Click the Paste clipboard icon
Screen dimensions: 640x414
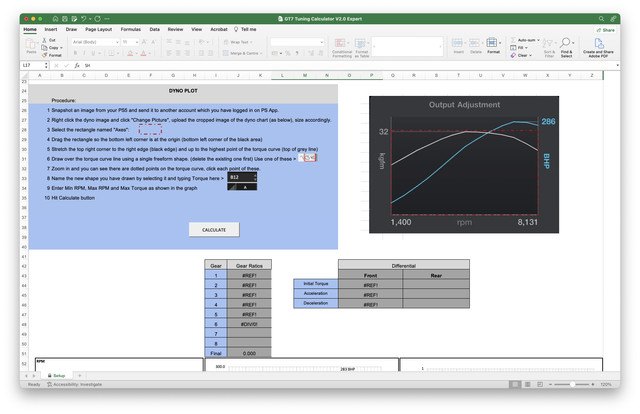(32, 45)
